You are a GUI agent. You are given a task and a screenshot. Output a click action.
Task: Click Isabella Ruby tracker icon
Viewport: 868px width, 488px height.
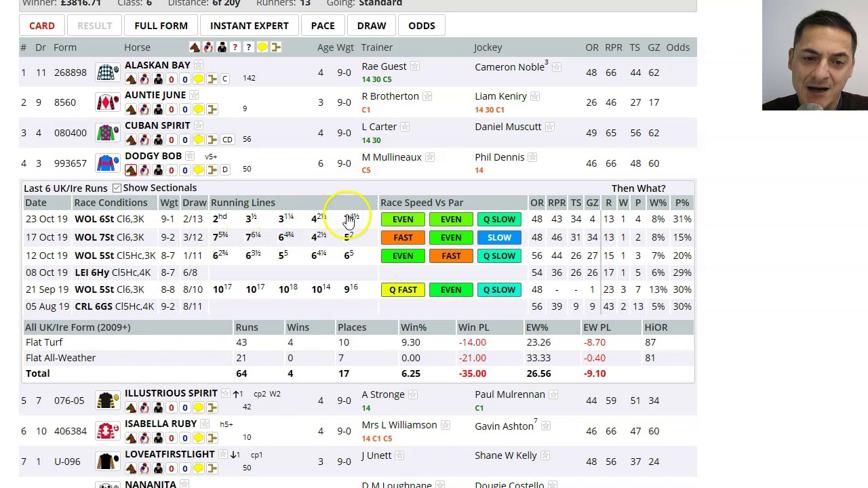coord(212,438)
